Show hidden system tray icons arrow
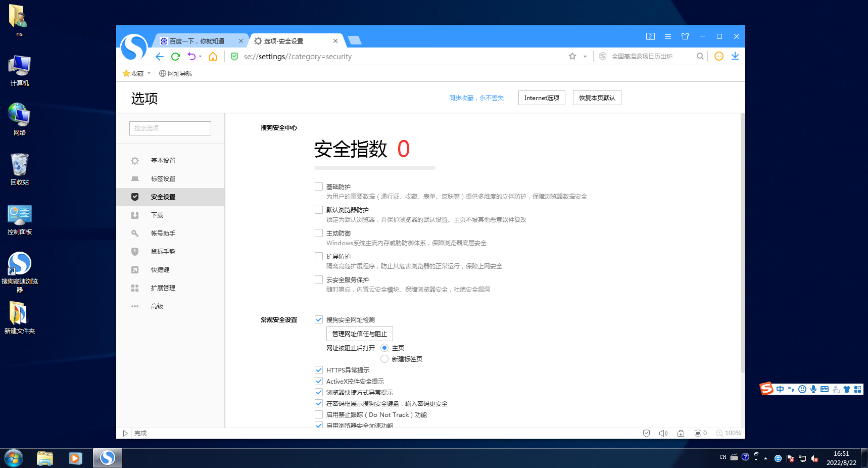This screenshot has width=868, height=468. pos(766,458)
